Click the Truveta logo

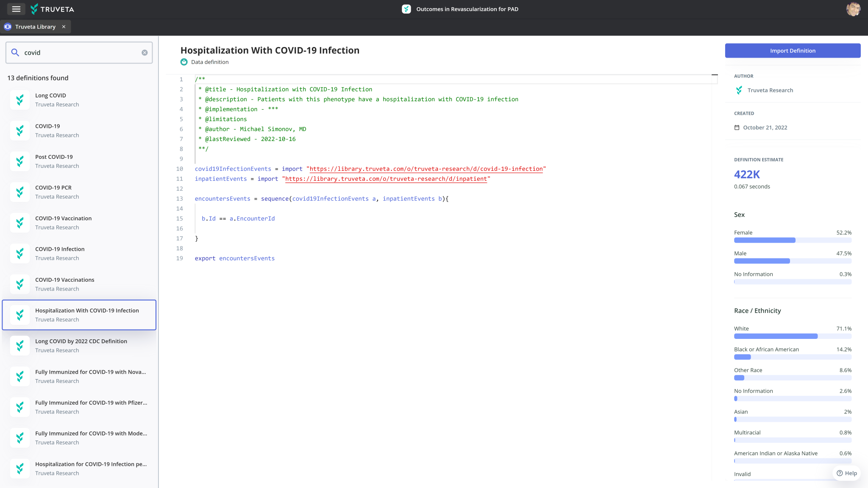[53, 9]
